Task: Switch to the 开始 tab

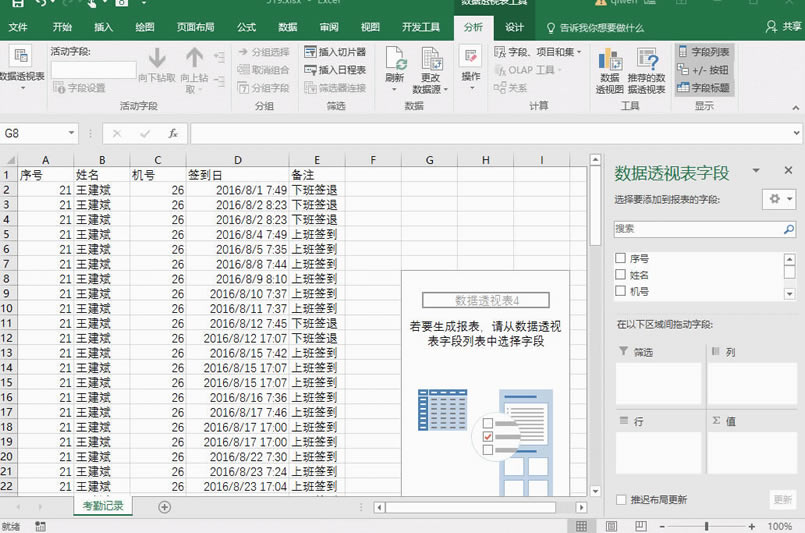Action: (x=62, y=27)
